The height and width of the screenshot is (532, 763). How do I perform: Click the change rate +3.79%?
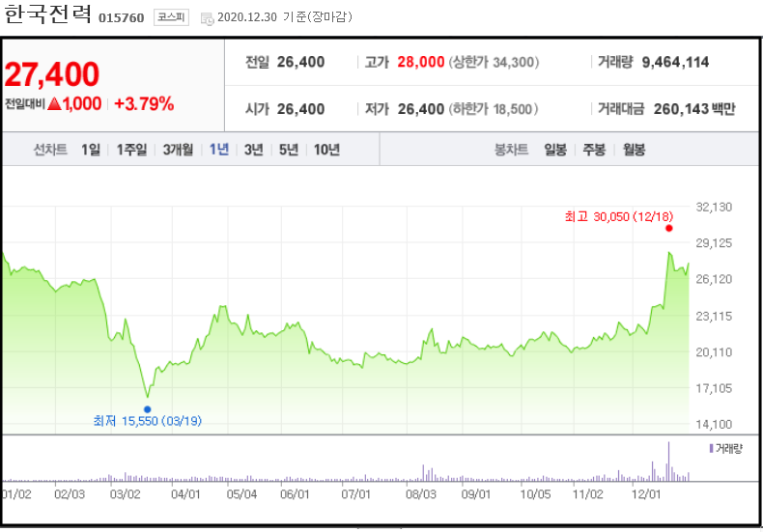click(x=144, y=103)
